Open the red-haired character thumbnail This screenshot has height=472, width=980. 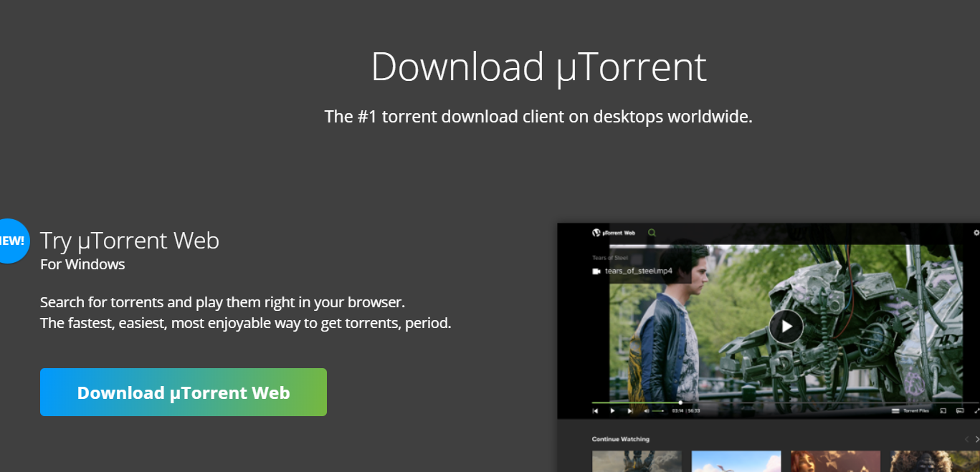point(835,461)
